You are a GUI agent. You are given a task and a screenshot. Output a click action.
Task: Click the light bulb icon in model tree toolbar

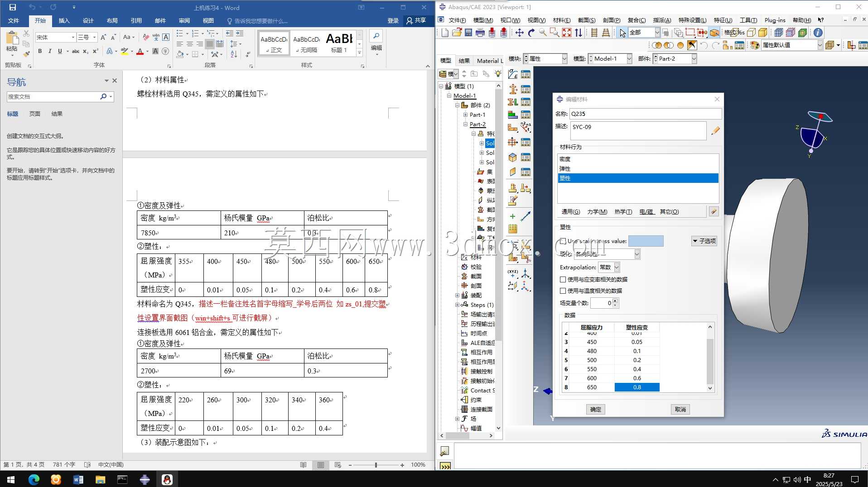[x=498, y=74]
